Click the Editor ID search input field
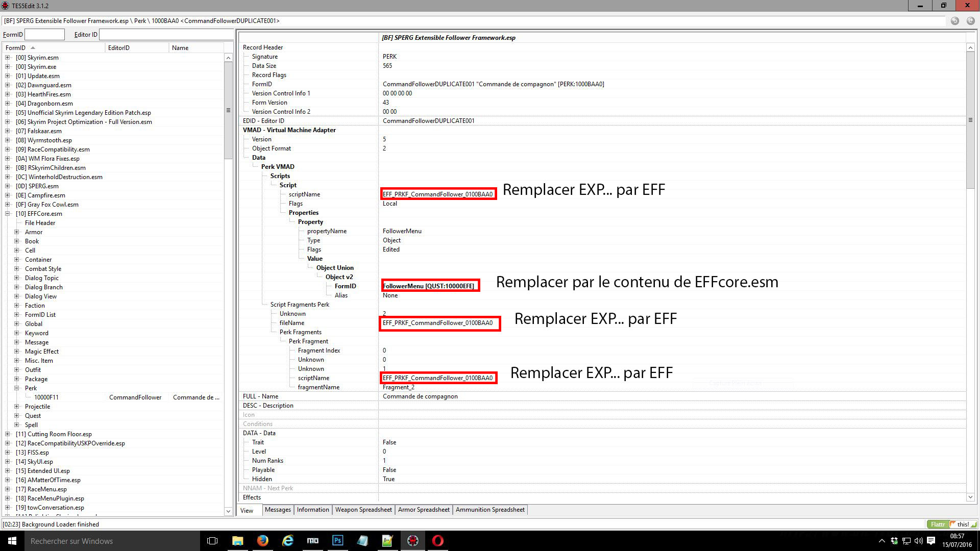 point(166,35)
